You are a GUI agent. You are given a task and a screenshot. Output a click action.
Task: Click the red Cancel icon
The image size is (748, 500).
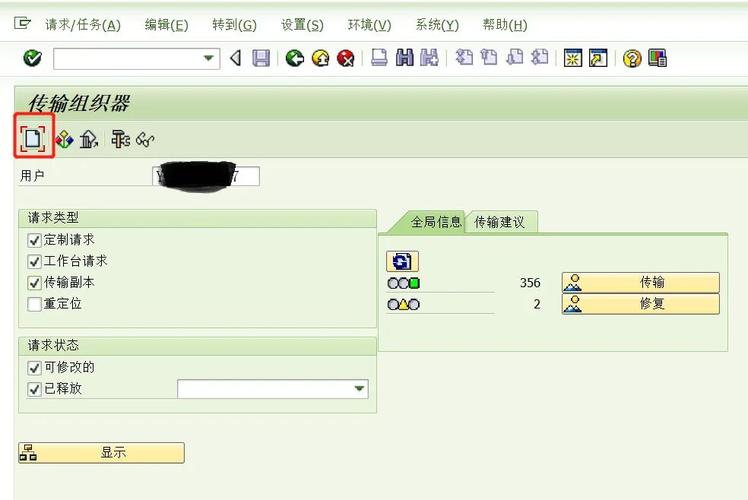tap(346, 58)
